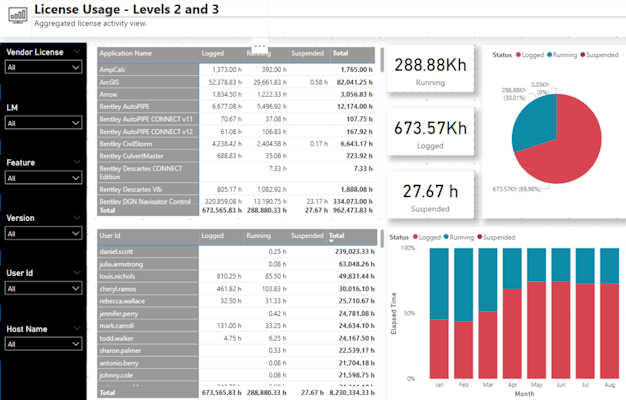626x400 pixels.
Task: Open the ellipsis More options above application table
Action: click(259, 46)
